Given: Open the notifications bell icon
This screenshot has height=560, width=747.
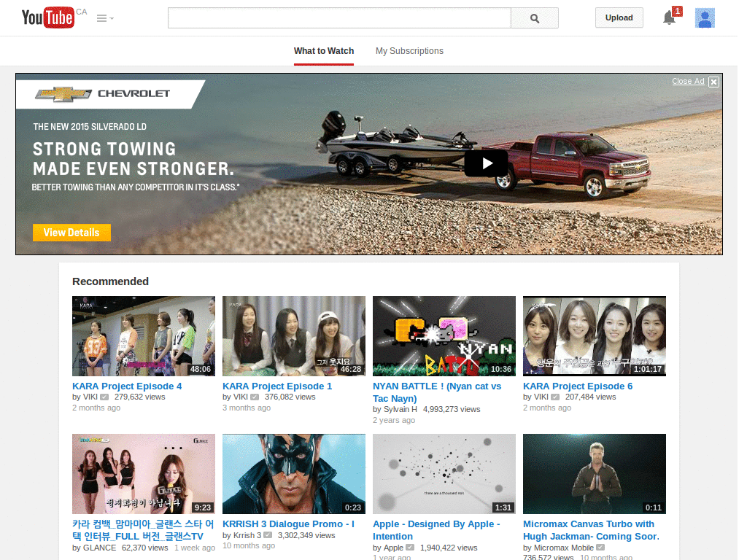Looking at the screenshot, I should (670, 17).
